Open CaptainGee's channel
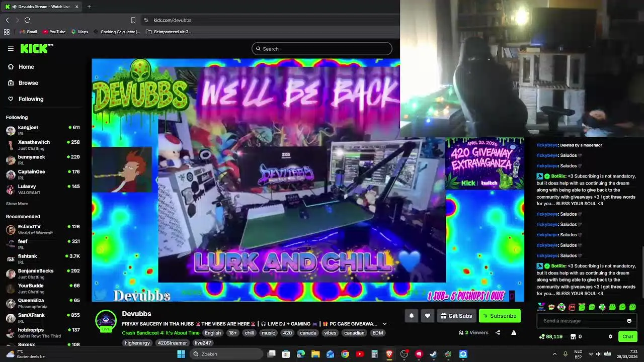644x362 pixels. tap(43, 174)
